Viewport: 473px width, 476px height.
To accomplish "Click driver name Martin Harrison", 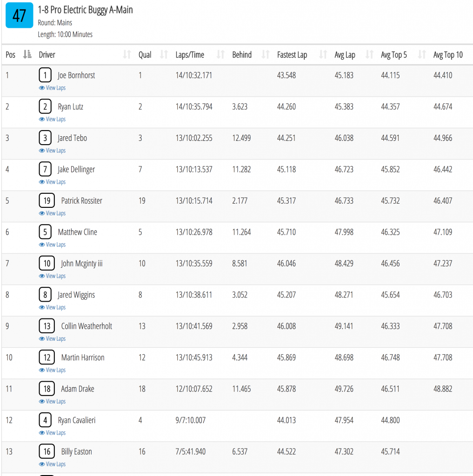I will point(83,357).
